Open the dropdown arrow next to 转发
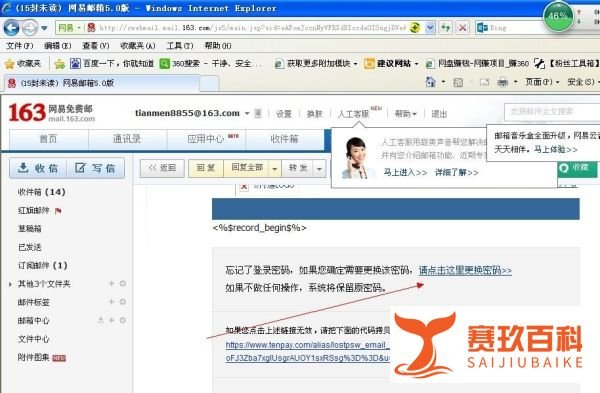 (x=320, y=168)
